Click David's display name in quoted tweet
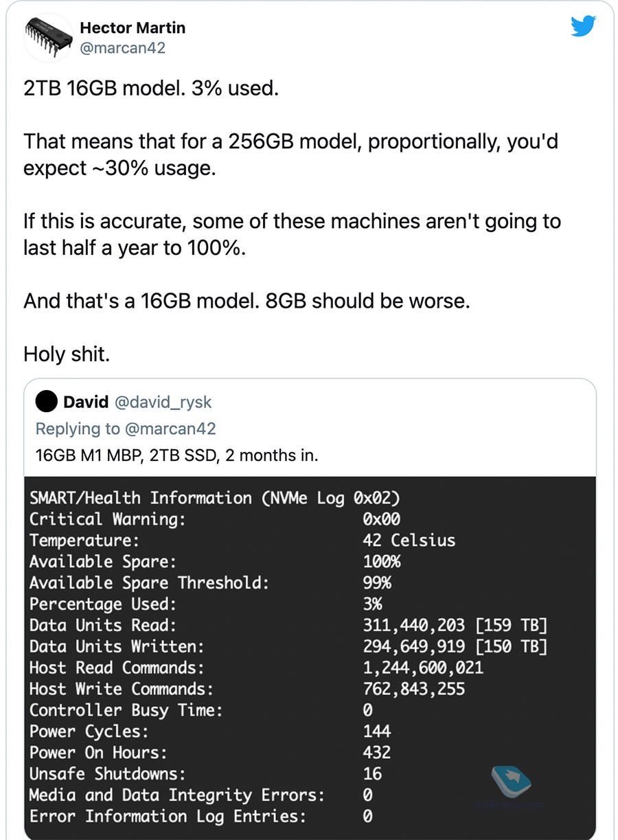 point(86,402)
